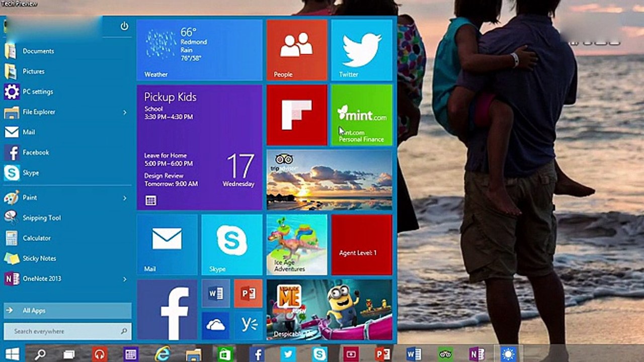Open Documents from the Start menu list
644x362 pixels.
tap(67, 51)
